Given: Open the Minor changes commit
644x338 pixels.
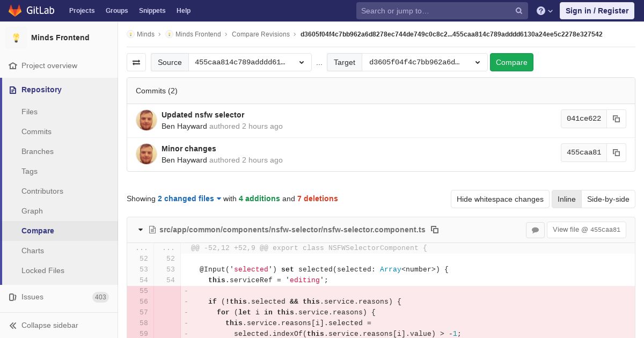Looking at the screenshot, I should pos(189,149).
